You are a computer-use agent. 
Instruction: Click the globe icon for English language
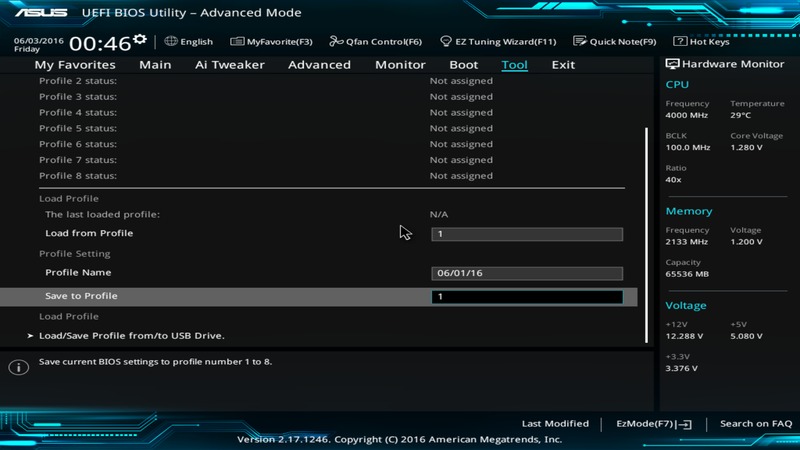tap(171, 42)
